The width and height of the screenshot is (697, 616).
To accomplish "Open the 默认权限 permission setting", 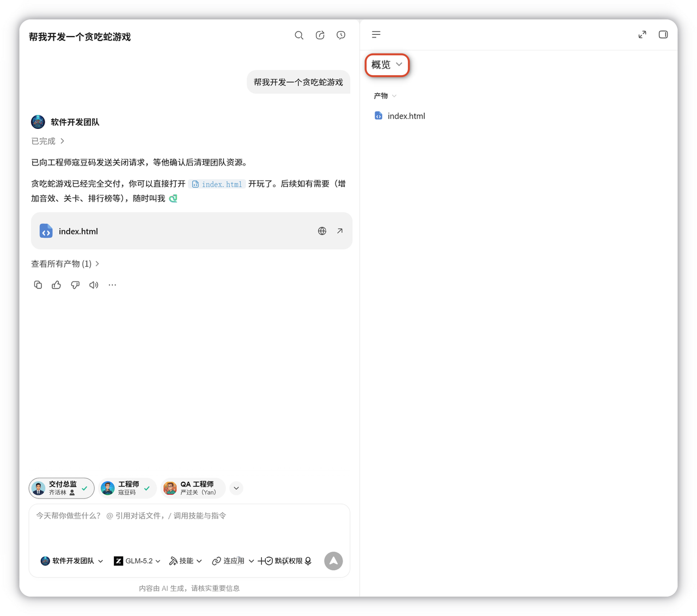I will 284,561.
